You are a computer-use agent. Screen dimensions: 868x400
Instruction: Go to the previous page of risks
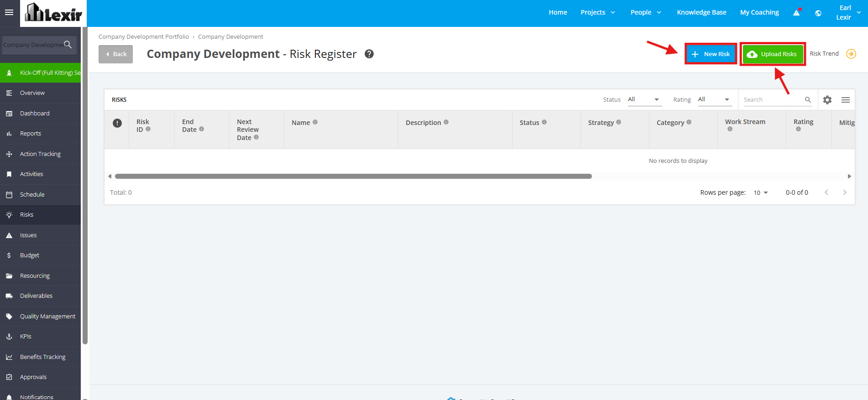(826, 192)
